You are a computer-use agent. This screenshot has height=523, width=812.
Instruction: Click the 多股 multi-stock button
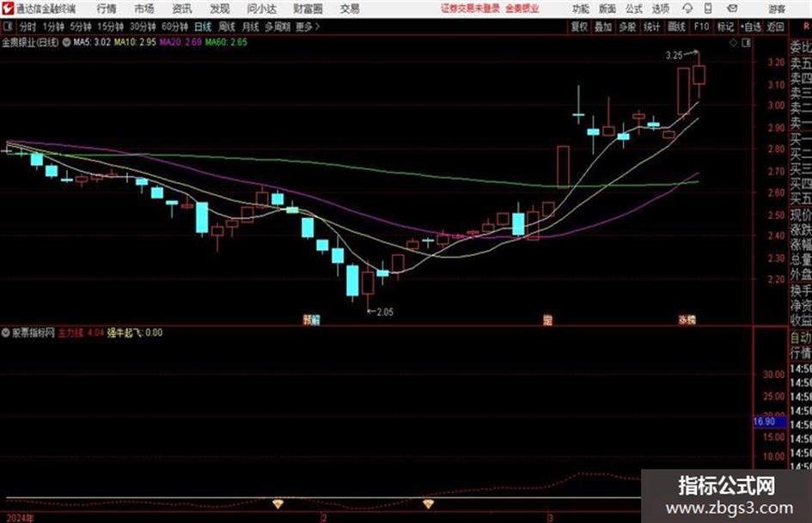click(627, 27)
